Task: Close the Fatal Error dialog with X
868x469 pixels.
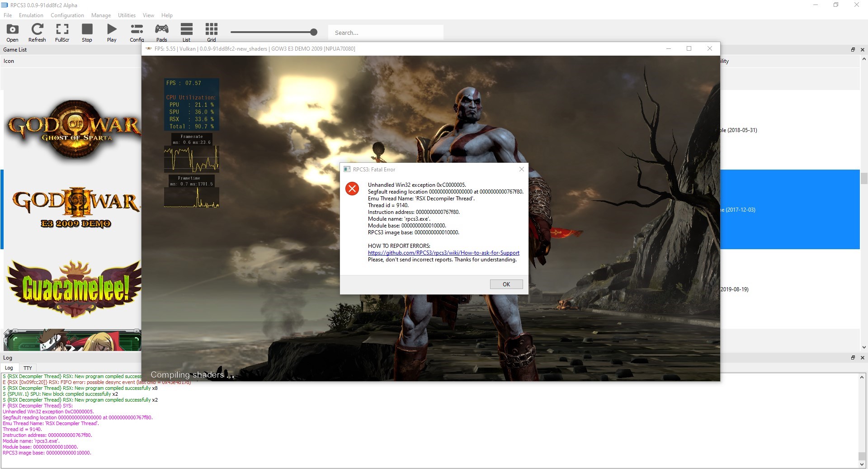Action: pos(521,169)
